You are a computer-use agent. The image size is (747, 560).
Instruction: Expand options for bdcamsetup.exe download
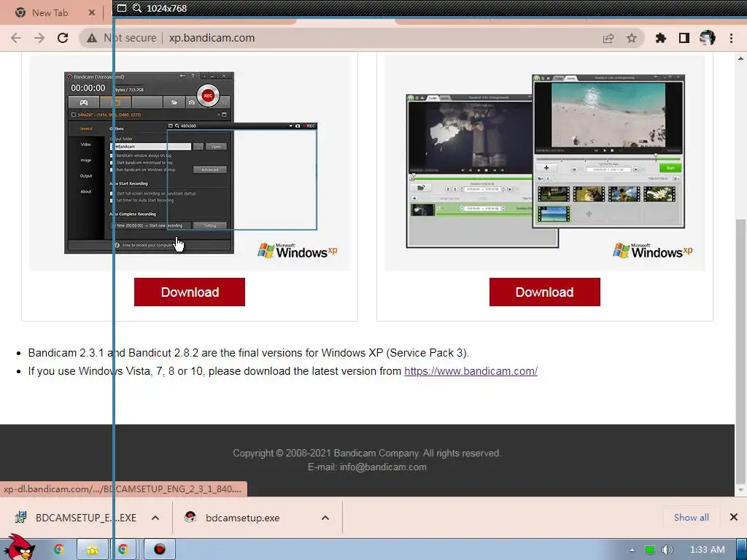pos(325,518)
